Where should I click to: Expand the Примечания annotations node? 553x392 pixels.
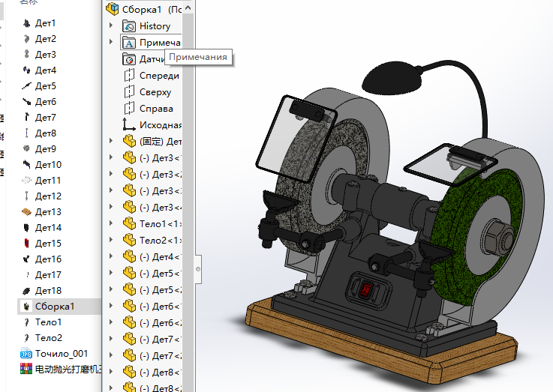click(x=111, y=43)
